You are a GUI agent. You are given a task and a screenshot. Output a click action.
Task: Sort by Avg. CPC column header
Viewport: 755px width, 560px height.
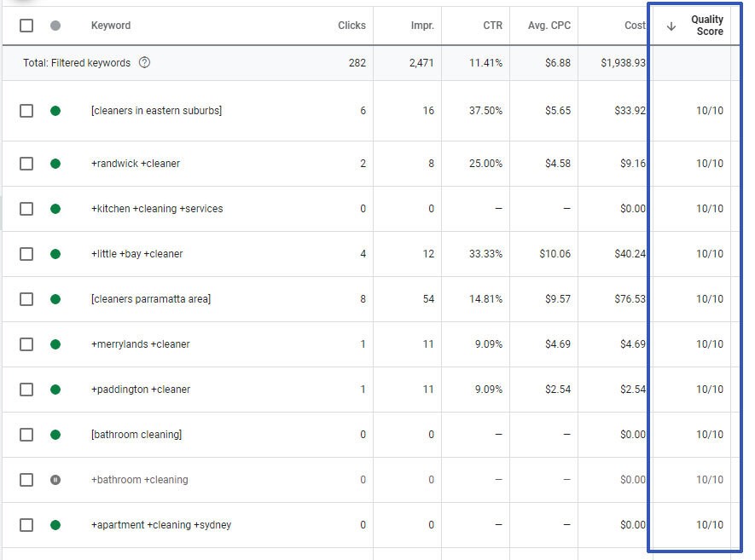[549, 26]
